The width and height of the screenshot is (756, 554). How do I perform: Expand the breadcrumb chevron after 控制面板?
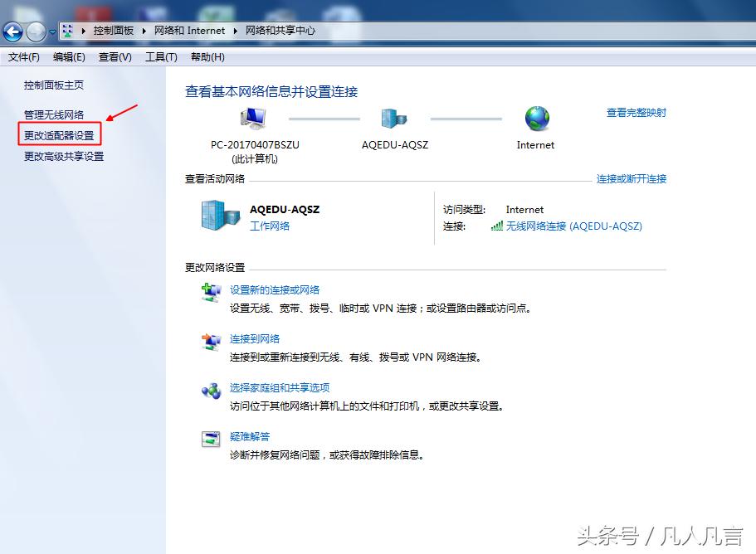[x=144, y=30]
